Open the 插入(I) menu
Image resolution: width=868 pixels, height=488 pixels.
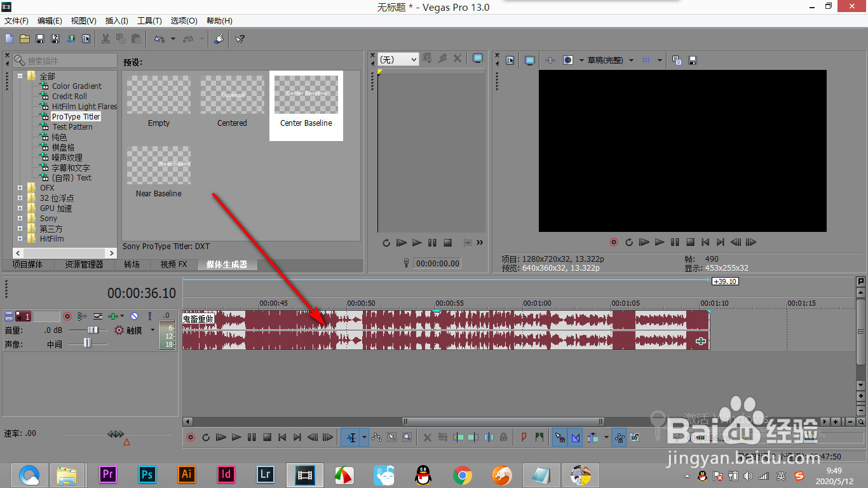[x=117, y=21]
